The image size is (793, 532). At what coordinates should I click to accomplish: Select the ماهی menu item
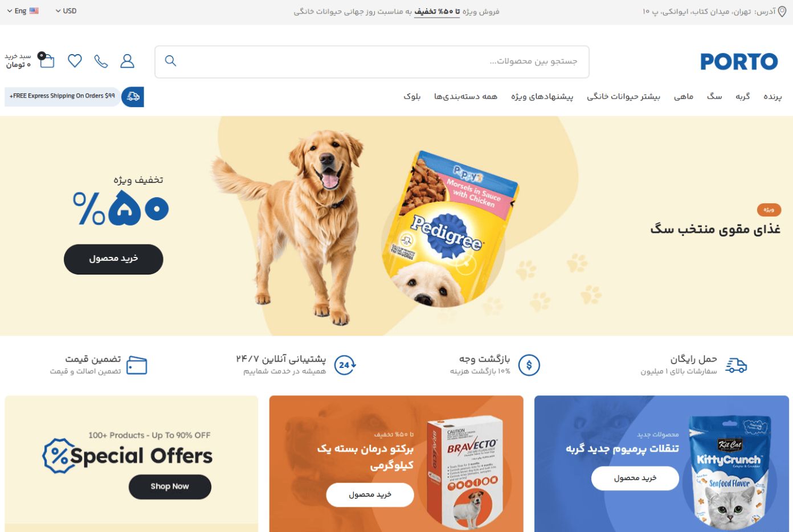pyautogui.click(x=684, y=96)
